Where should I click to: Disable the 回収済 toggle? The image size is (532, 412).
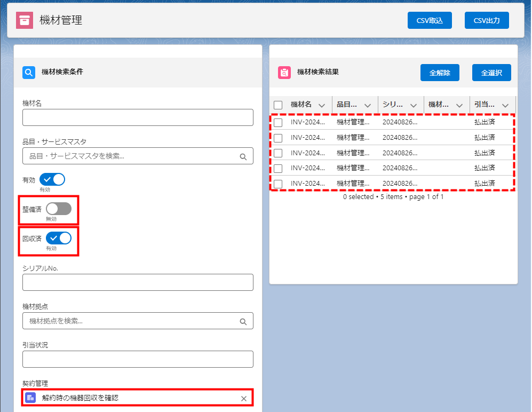tap(58, 238)
